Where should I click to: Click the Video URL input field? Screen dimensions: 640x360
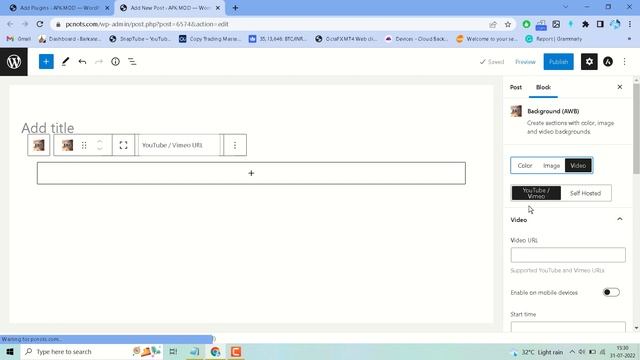click(568, 255)
